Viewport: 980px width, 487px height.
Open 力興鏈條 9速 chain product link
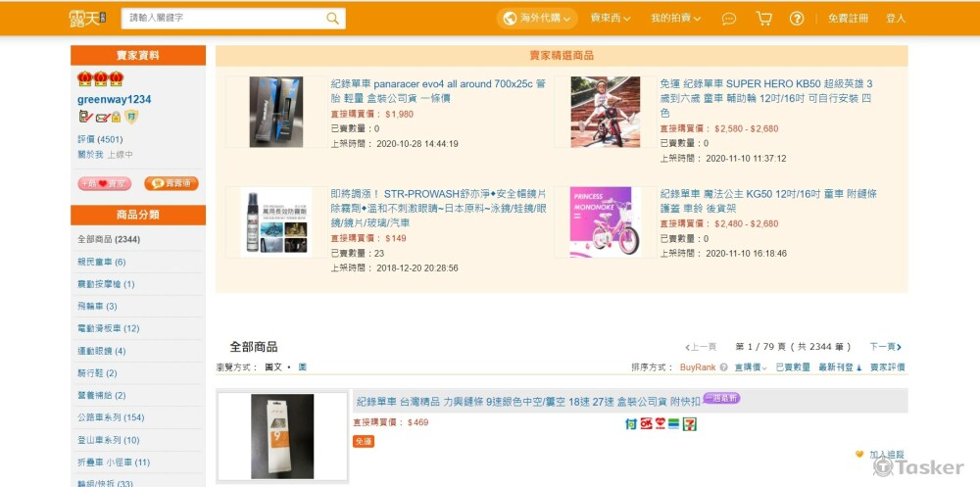click(x=529, y=402)
